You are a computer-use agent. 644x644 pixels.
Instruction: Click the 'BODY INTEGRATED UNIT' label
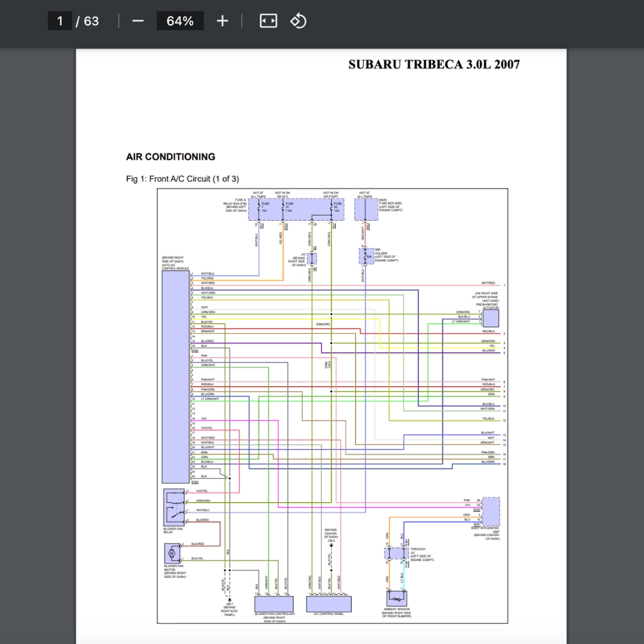point(485,530)
